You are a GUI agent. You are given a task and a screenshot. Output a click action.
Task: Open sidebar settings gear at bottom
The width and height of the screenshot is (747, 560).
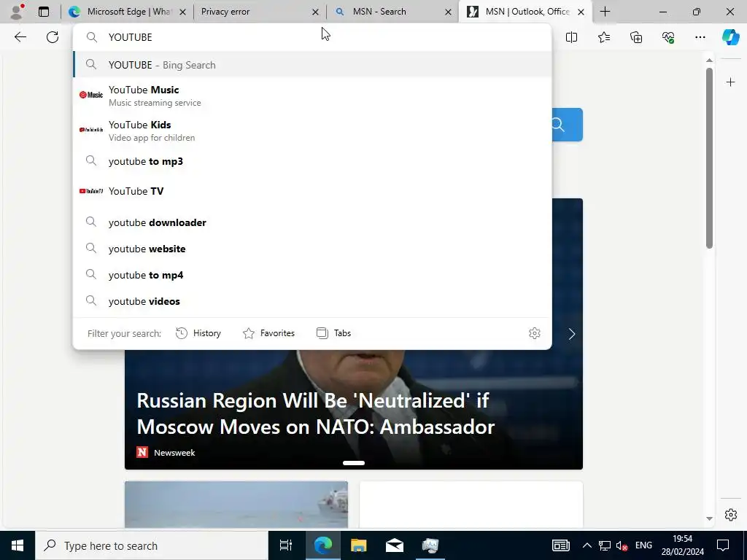pos(730,515)
